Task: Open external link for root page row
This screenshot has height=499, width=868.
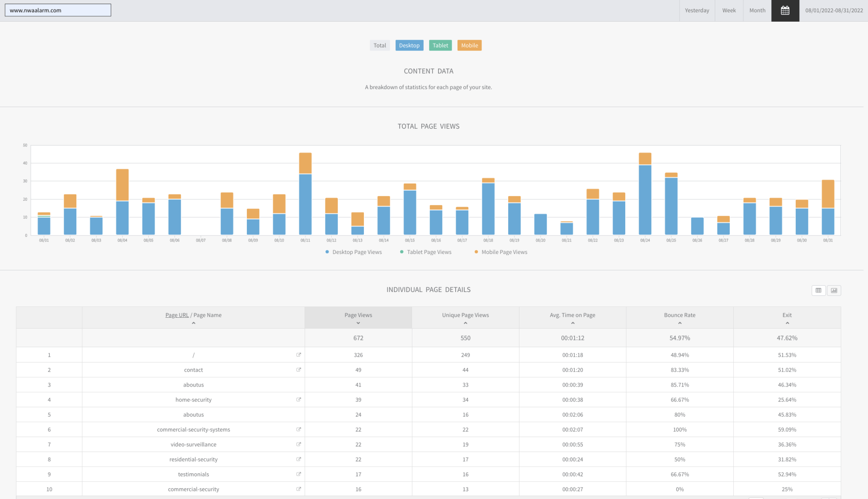Action: tap(298, 355)
